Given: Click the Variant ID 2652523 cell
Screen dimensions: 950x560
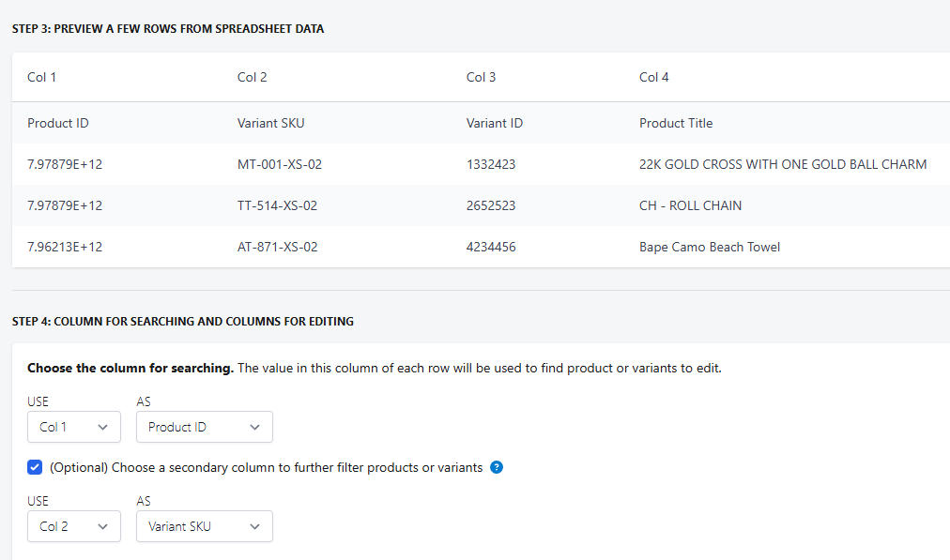Looking at the screenshot, I should pyautogui.click(x=491, y=205).
